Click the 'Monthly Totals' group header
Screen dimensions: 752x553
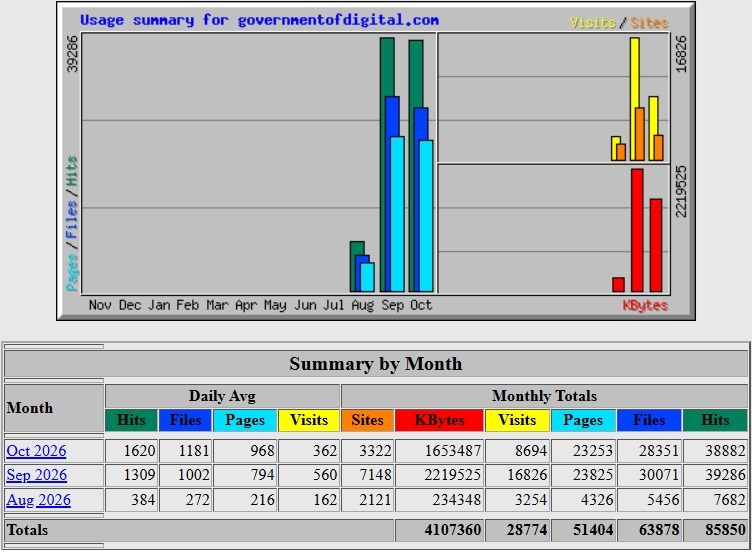click(544, 396)
